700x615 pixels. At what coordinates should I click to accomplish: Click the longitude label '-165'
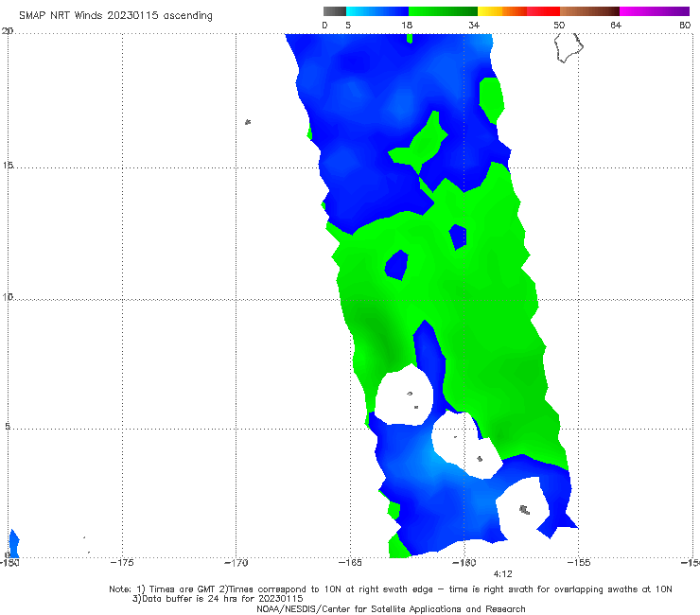tap(350, 562)
